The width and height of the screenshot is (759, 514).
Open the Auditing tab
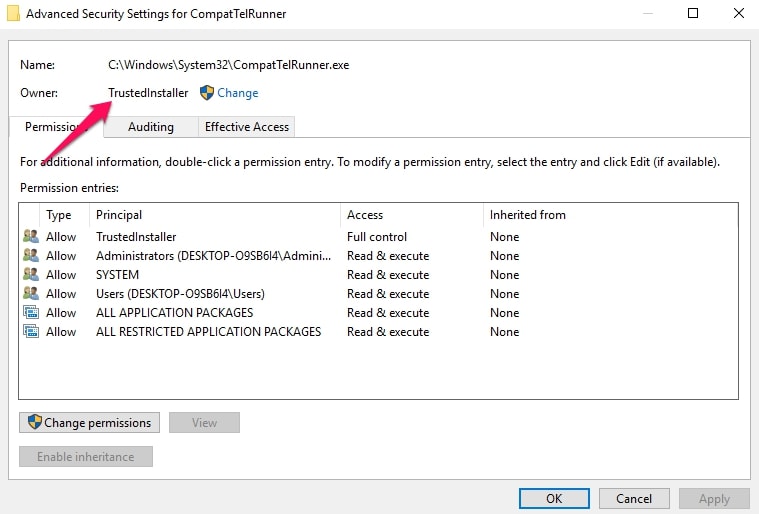point(151,127)
